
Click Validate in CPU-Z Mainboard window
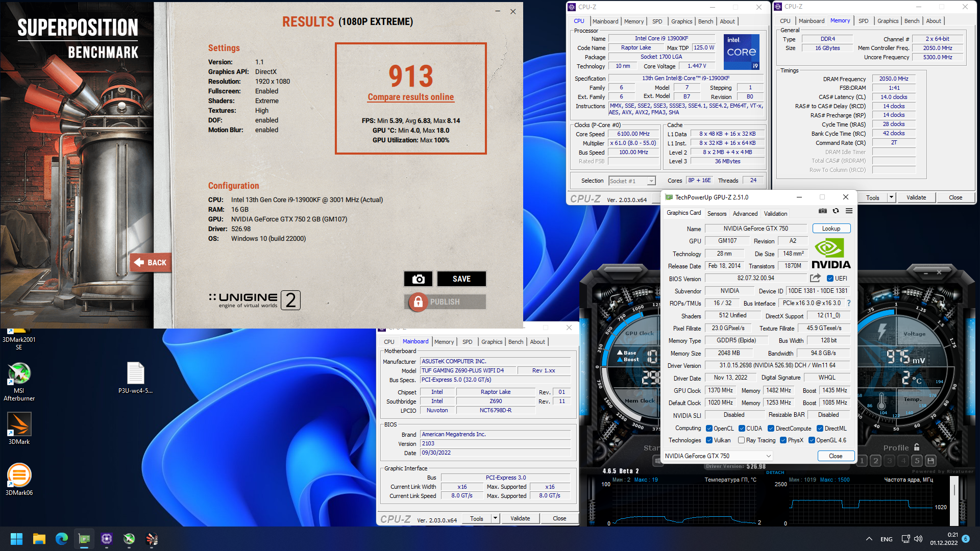point(520,518)
